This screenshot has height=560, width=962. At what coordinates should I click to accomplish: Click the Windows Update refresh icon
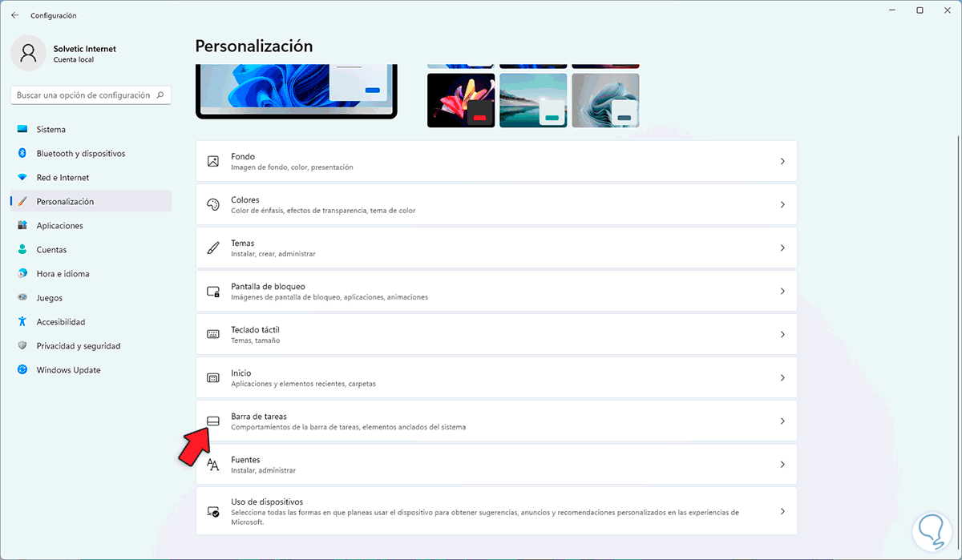pyautogui.click(x=22, y=370)
